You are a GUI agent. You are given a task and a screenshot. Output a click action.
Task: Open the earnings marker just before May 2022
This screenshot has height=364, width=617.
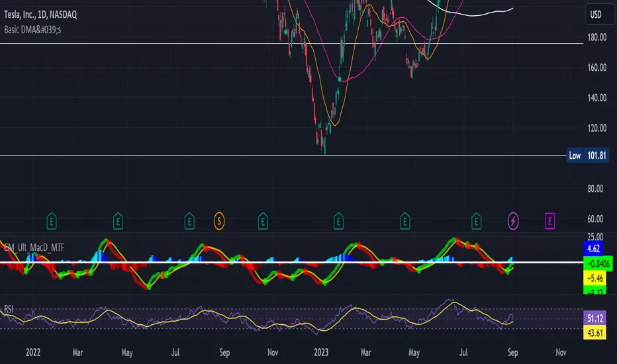coord(118,221)
